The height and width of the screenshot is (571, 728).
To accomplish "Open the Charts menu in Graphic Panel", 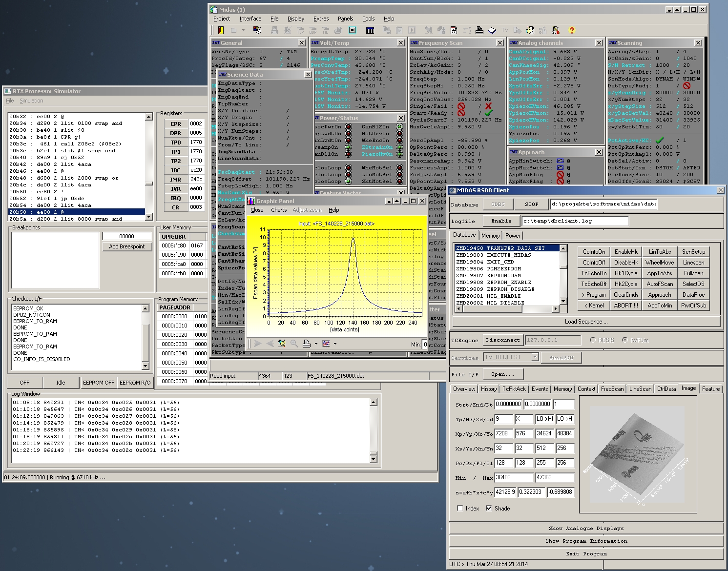I will [279, 210].
